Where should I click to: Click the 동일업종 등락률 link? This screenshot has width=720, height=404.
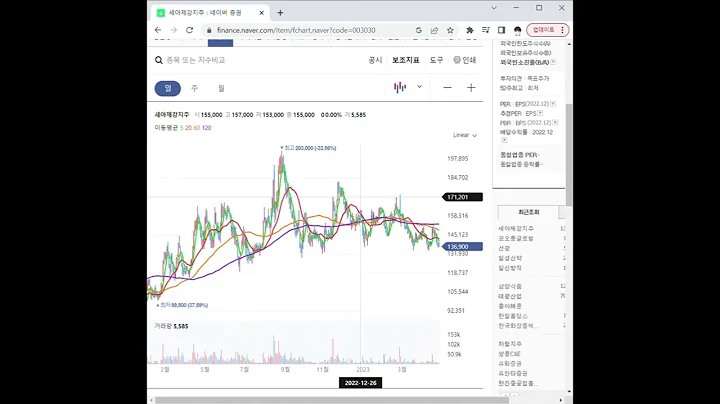521,164
